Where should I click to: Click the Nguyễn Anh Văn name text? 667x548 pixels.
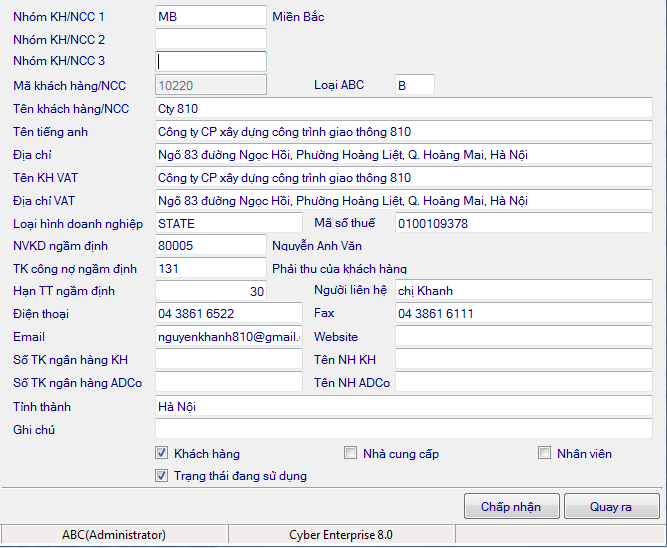click(x=317, y=245)
